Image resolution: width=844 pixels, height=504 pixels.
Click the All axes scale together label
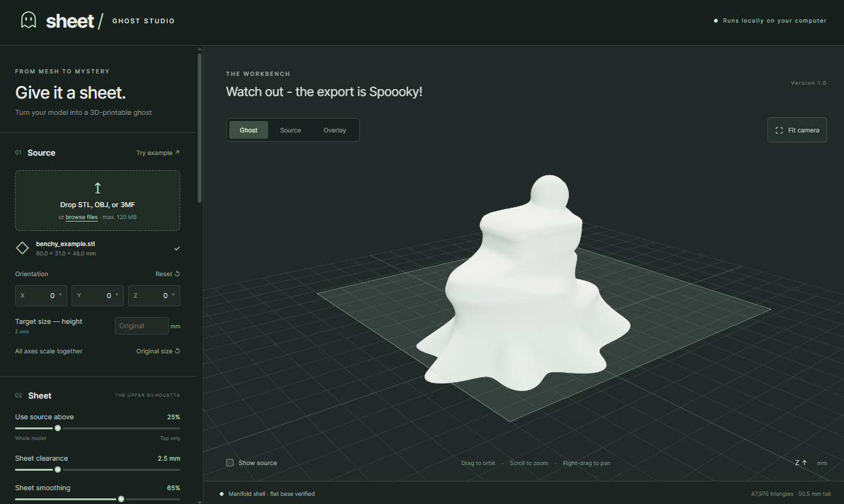tap(48, 351)
